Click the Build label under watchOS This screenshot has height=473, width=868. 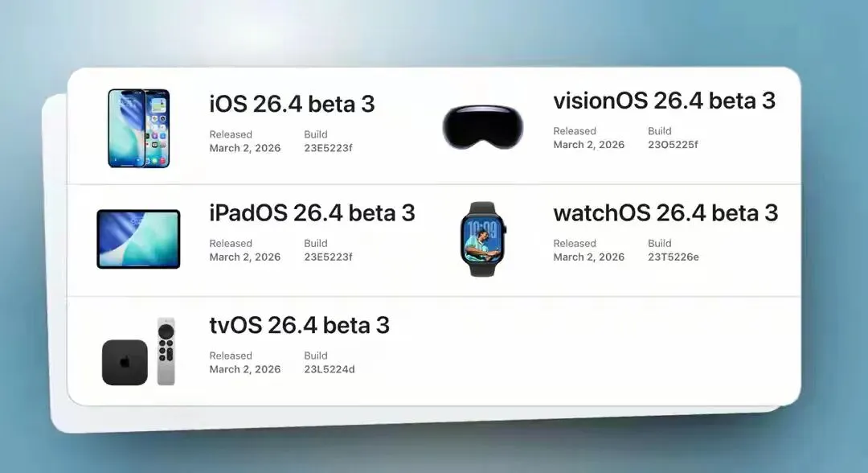point(660,244)
